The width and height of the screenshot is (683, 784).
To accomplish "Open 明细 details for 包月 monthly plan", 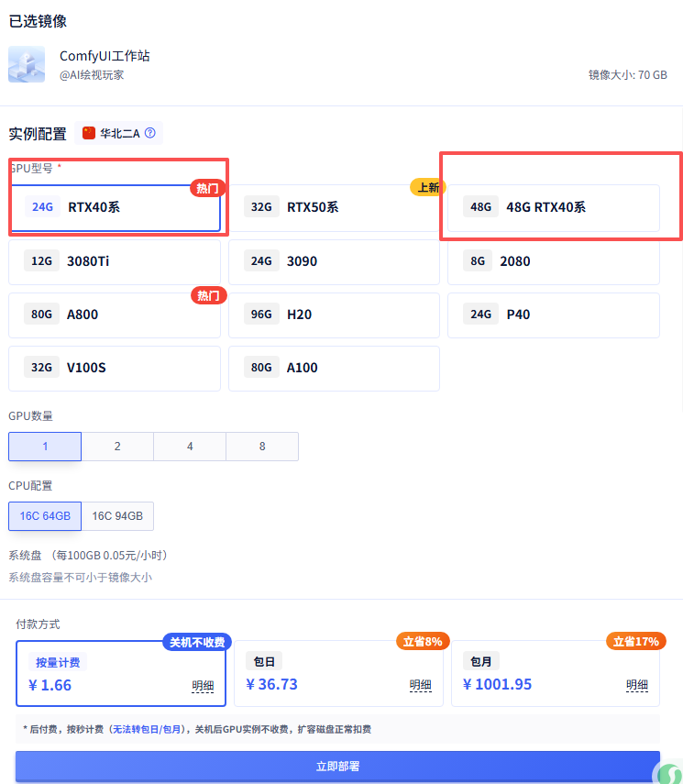I will click(x=637, y=685).
